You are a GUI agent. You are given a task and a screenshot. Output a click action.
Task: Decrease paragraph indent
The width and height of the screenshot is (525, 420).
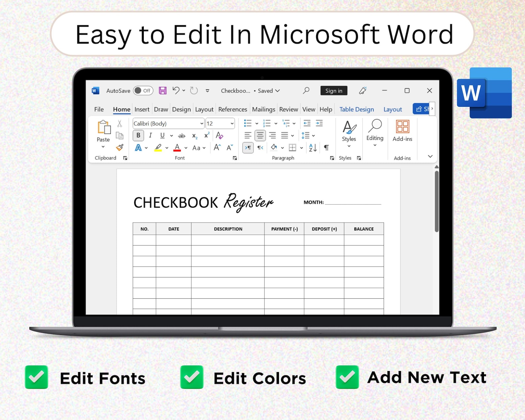click(307, 123)
